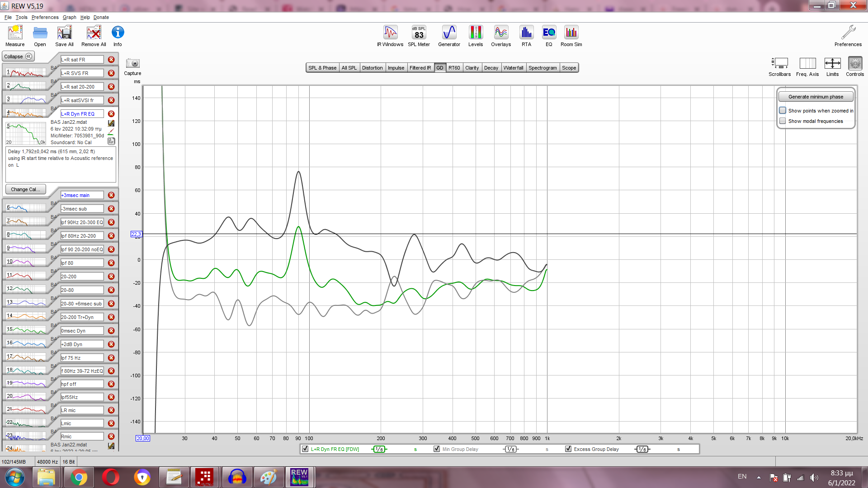This screenshot has width=868, height=488.
Task: Switch to SPL & Phase tab
Action: [322, 68]
